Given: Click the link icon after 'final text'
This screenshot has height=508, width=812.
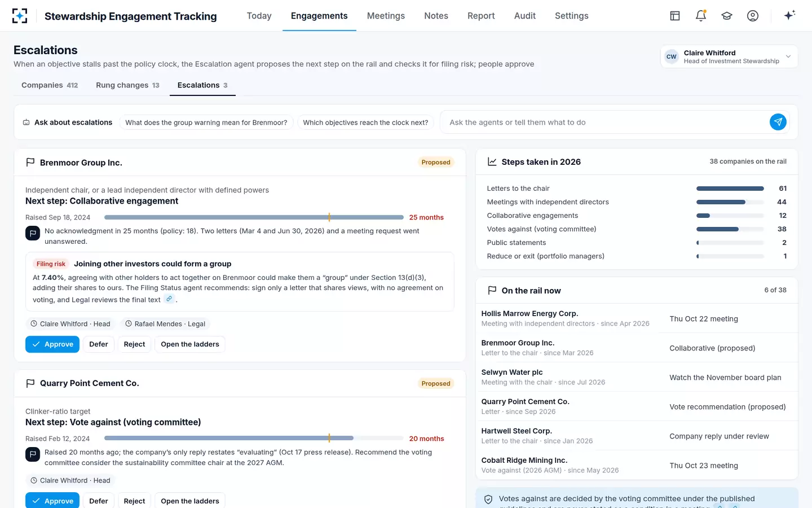Looking at the screenshot, I should point(169,299).
